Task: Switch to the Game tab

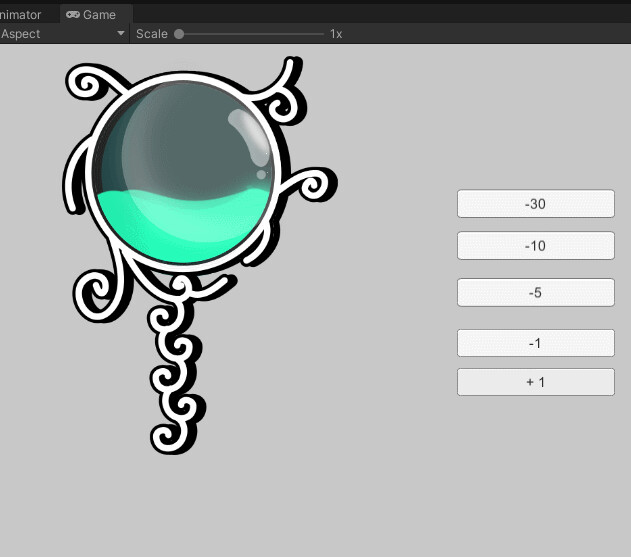Action: 96,14
